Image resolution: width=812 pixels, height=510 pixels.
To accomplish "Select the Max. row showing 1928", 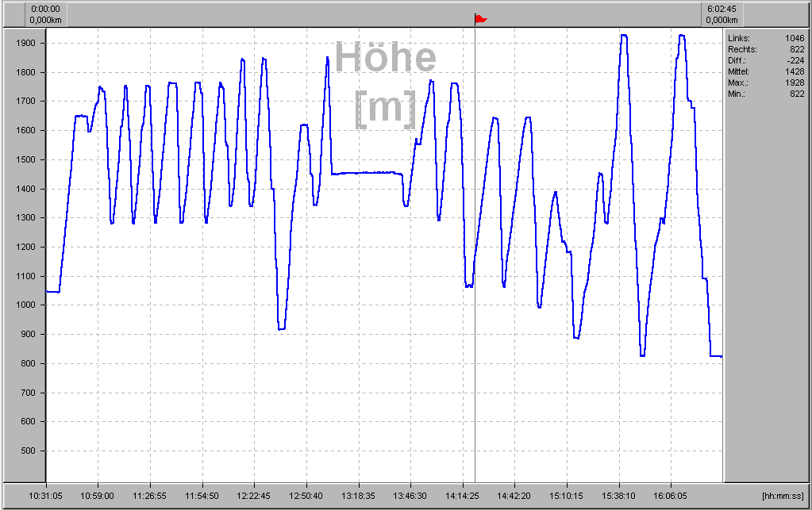I will click(x=766, y=82).
